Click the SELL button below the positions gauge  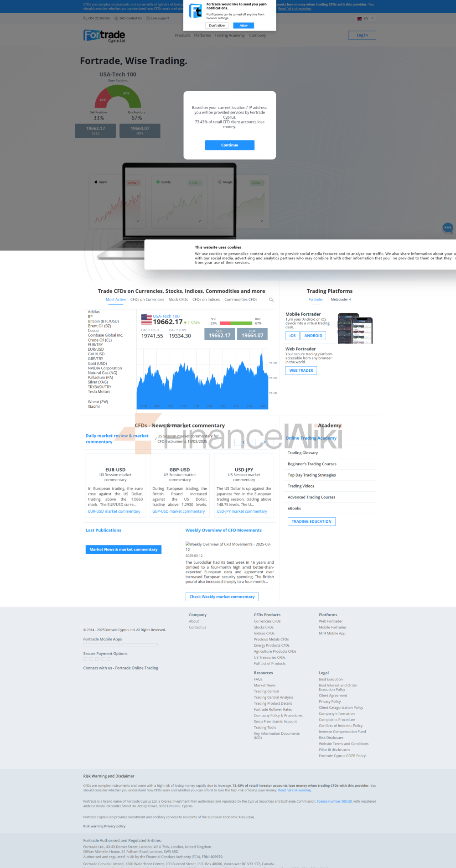96,130
